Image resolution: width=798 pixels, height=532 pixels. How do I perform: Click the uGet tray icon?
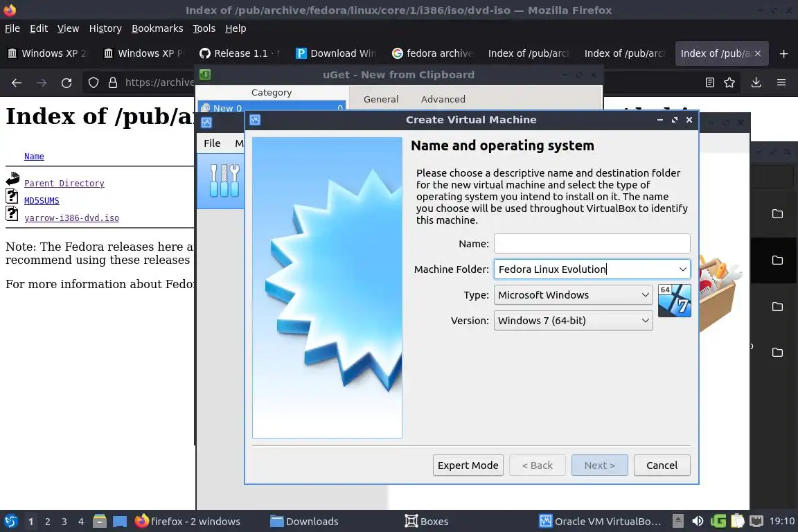click(718, 521)
